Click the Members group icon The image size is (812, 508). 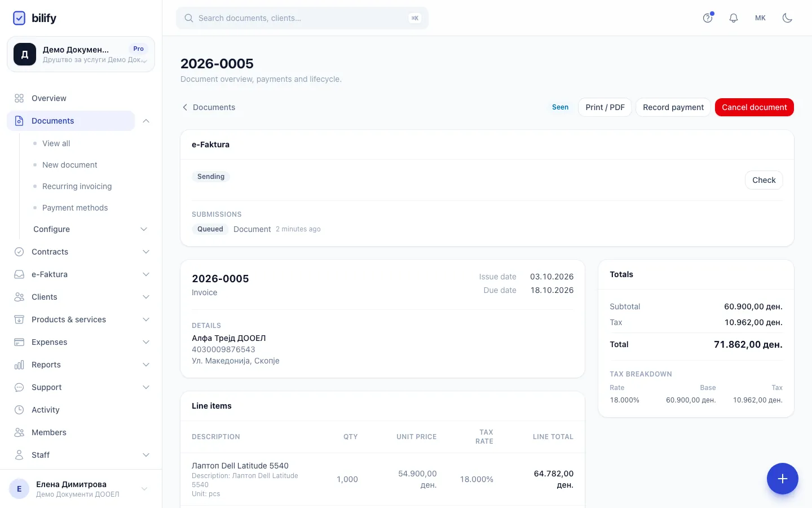[19, 432]
